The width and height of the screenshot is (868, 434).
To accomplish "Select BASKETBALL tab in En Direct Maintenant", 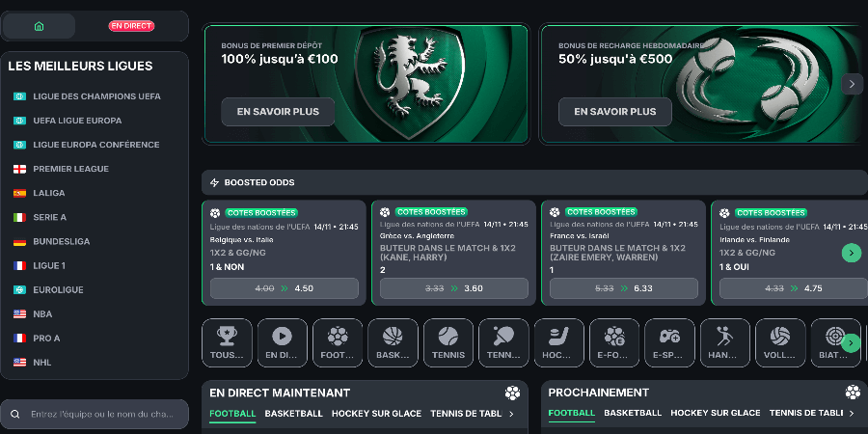I will (x=294, y=414).
